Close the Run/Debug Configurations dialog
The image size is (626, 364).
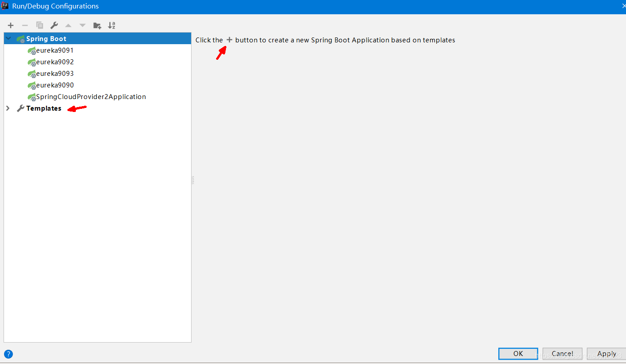click(623, 6)
